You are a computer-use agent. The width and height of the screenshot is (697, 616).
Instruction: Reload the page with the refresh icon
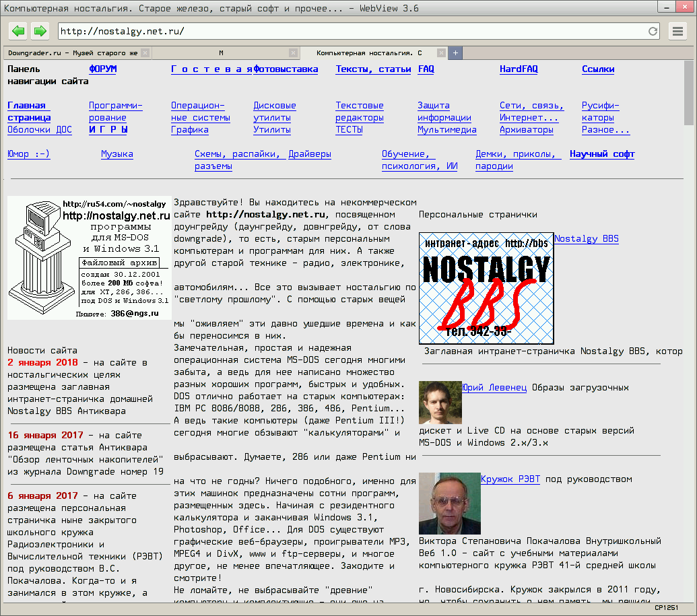(653, 30)
